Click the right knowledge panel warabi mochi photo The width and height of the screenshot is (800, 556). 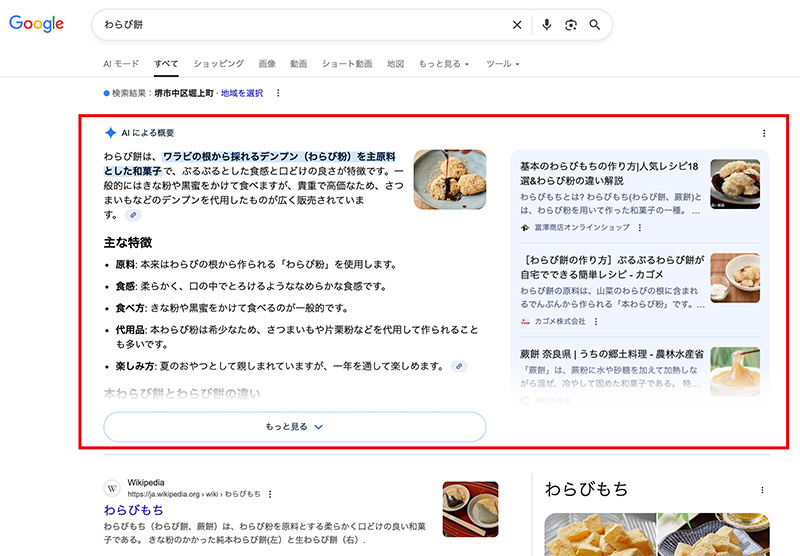[x=714, y=534]
